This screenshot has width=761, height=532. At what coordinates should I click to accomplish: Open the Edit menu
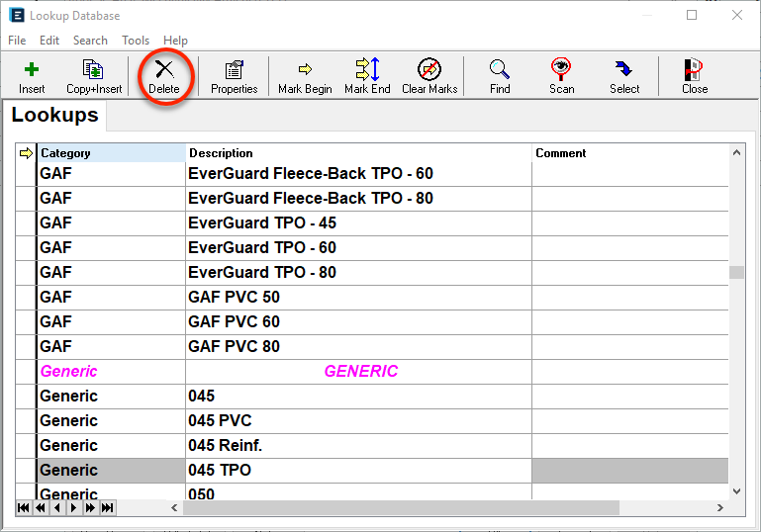49,41
